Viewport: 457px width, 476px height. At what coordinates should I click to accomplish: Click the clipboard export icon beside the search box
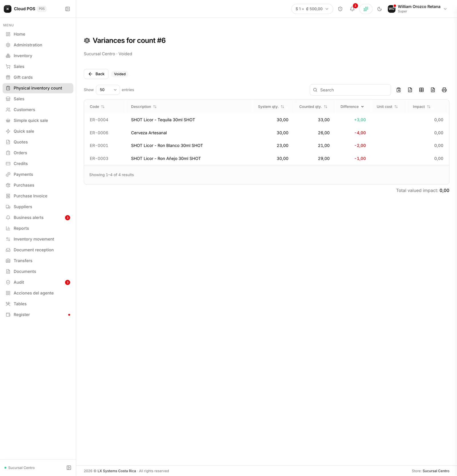pos(399,90)
